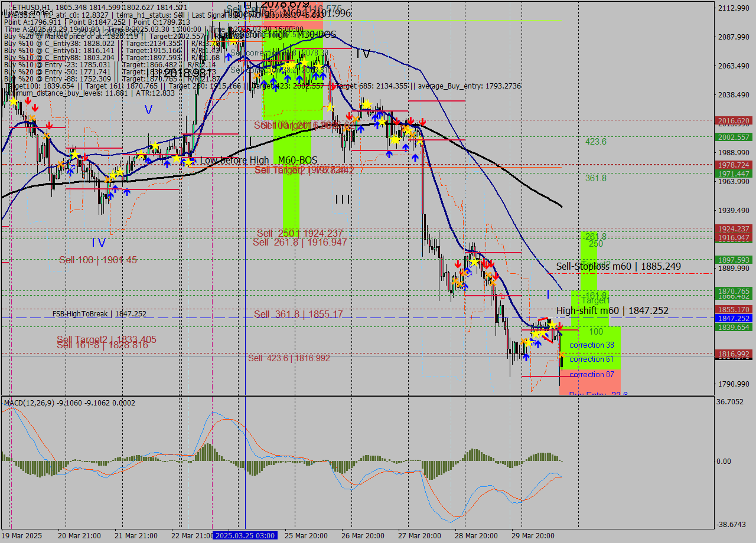Click the Low before High M60-BOS label

[258, 160]
